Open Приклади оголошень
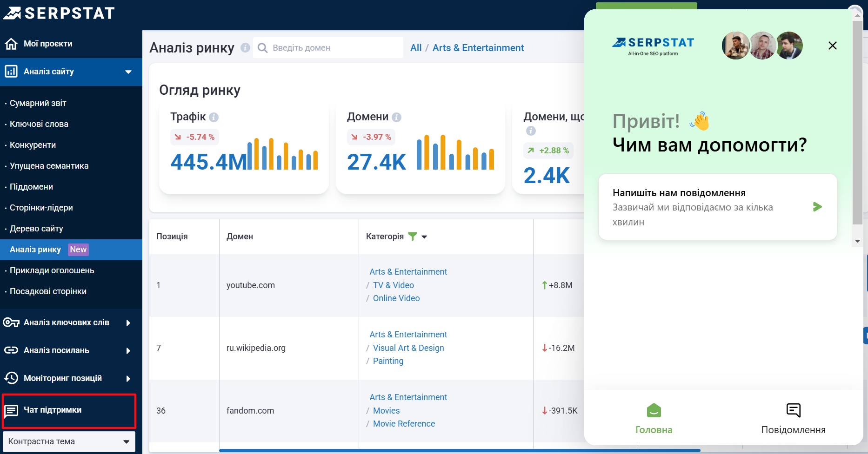 tap(52, 270)
